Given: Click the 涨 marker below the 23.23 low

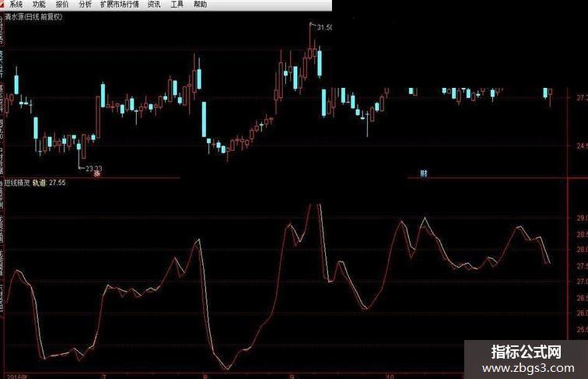Looking at the screenshot, I should [x=98, y=174].
